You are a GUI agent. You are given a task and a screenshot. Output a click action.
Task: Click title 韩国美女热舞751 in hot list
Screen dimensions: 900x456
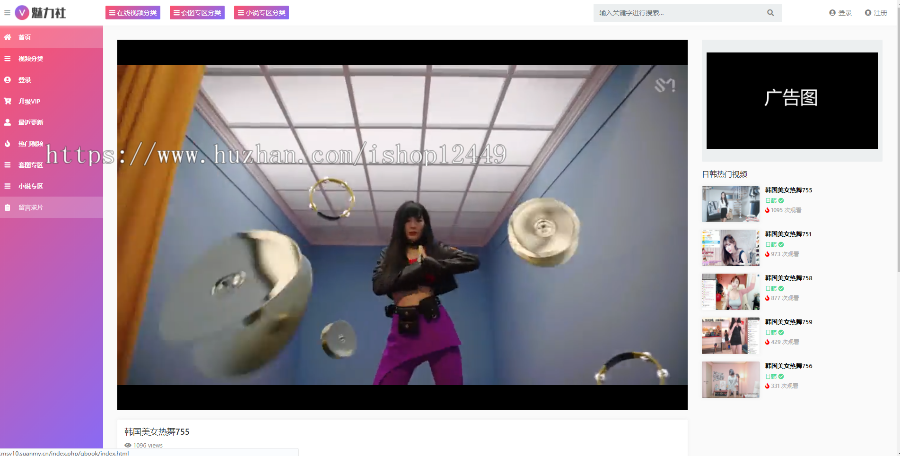(789, 234)
